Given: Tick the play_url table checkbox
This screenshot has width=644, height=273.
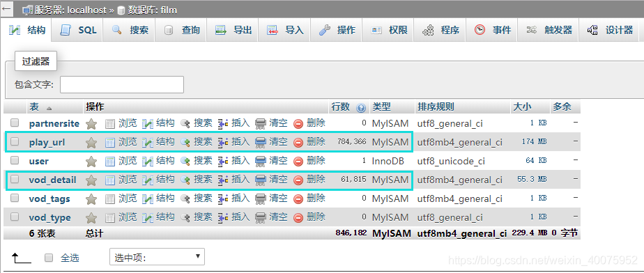Looking at the screenshot, I should coord(15,141).
